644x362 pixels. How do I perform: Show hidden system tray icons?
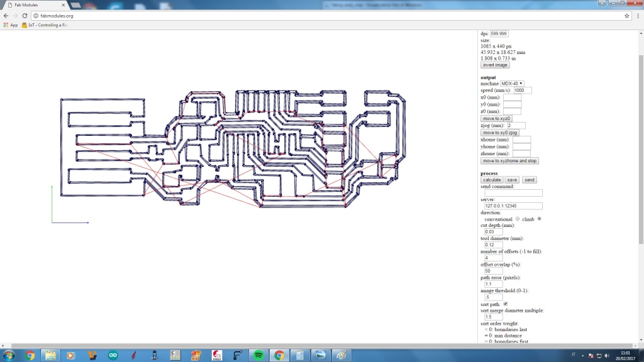point(582,356)
